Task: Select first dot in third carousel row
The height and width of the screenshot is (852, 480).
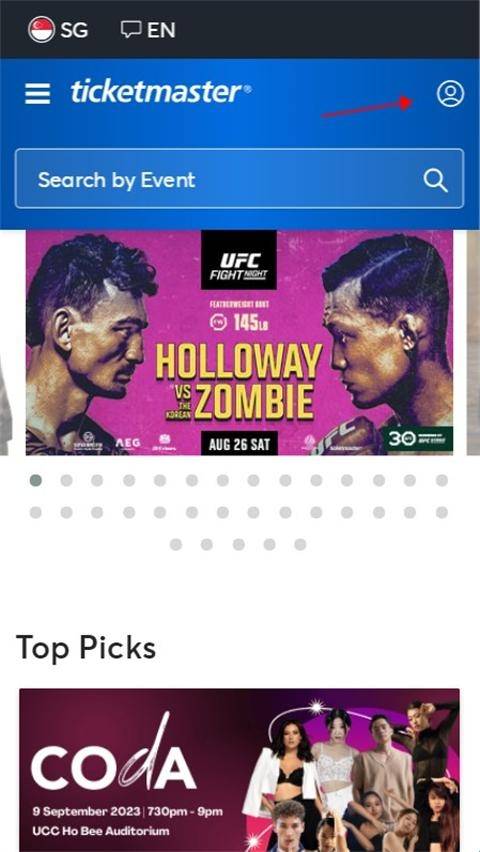Action: 176,544
